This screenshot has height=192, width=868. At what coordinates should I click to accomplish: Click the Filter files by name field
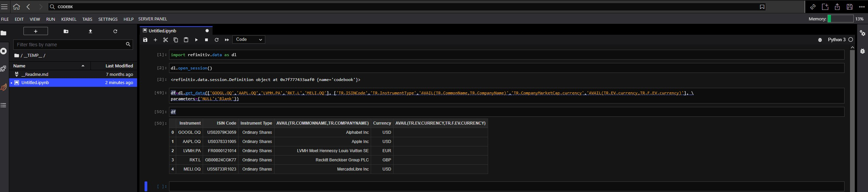pos(73,44)
